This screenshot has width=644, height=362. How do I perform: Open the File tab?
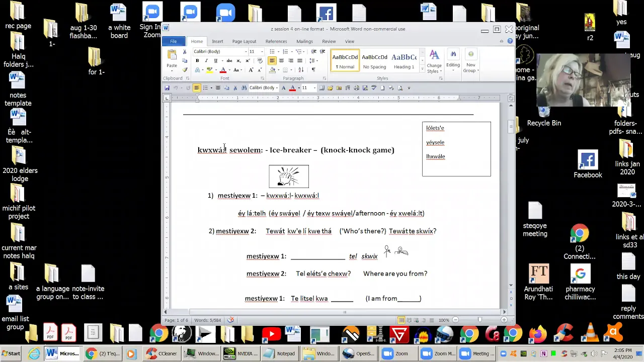(173, 41)
